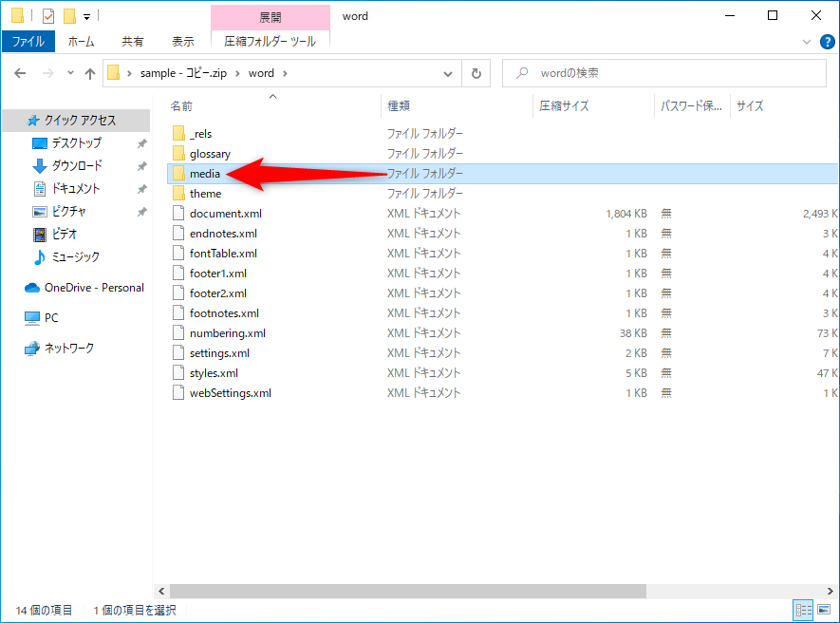Sort by the 圧縮サイズ column header
Viewport: 840px width, 623px height.
[x=593, y=106]
